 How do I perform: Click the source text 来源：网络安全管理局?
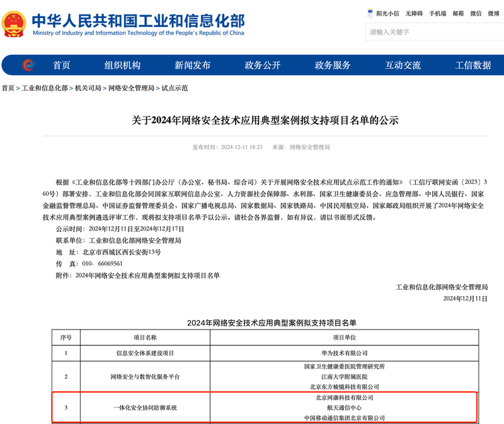(301, 147)
